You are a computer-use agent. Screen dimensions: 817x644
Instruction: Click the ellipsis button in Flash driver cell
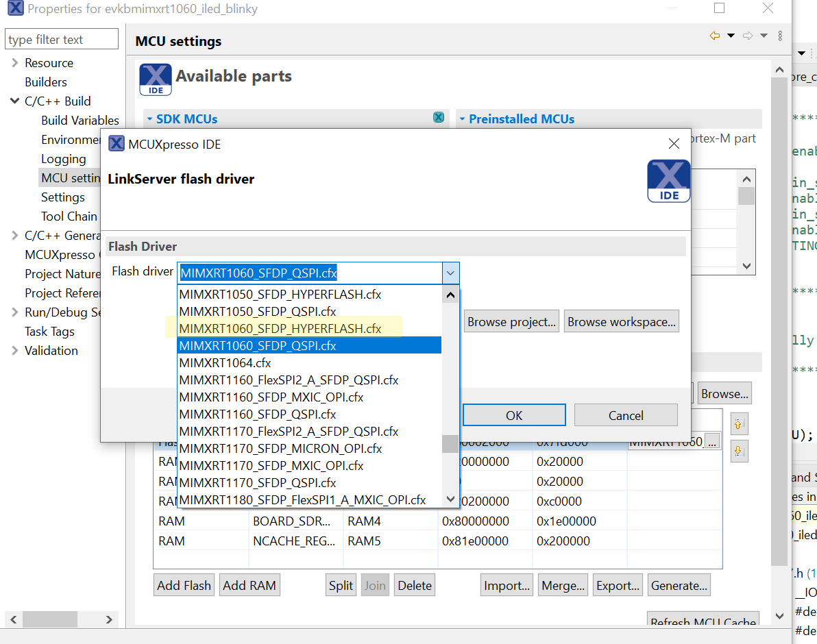[712, 442]
